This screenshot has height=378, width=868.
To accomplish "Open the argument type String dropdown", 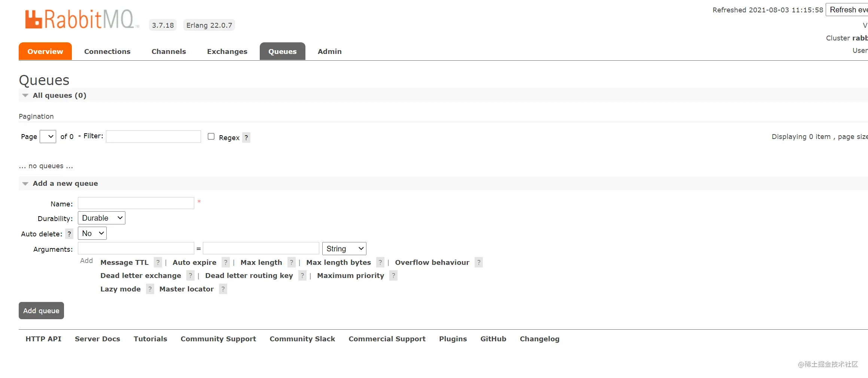I will click(344, 249).
